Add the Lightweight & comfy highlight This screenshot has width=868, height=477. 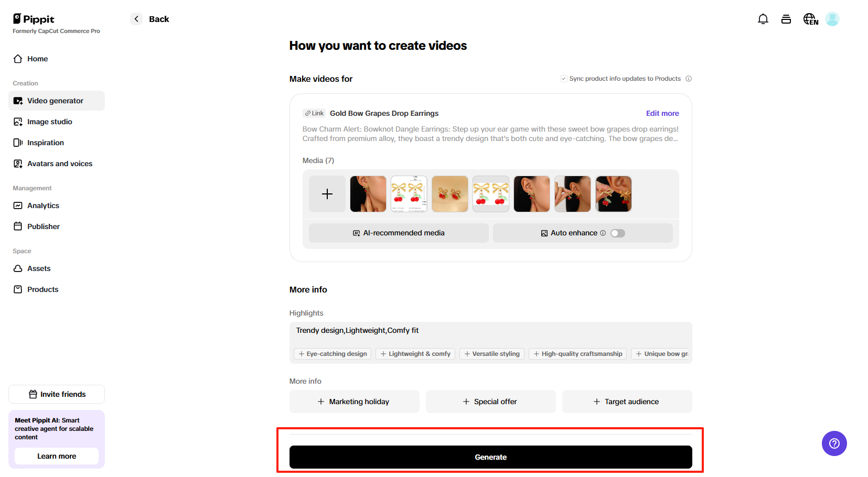415,353
